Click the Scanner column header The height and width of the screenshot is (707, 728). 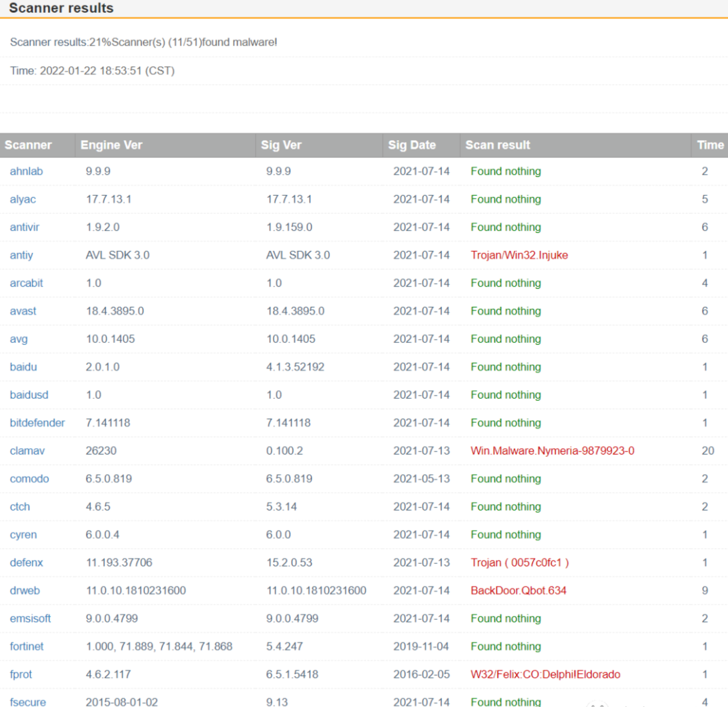pyautogui.click(x=28, y=145)
